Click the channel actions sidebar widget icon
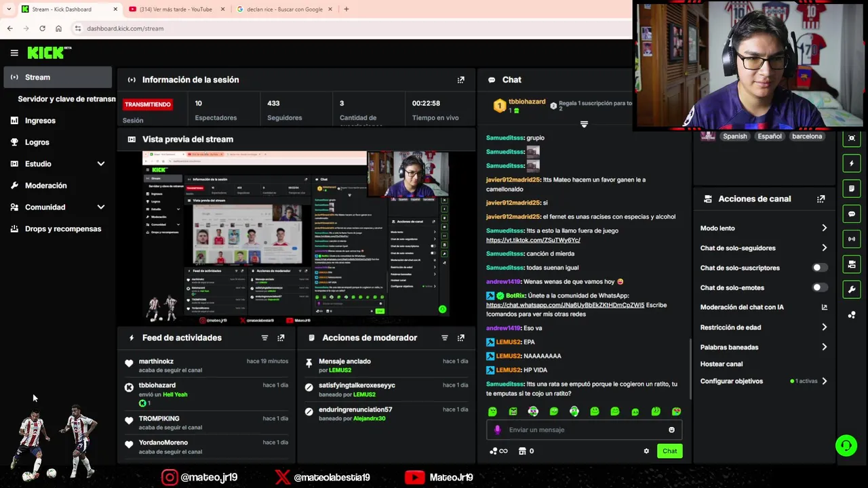This screenshot has height=488, width=868. (x=852, y=264)
